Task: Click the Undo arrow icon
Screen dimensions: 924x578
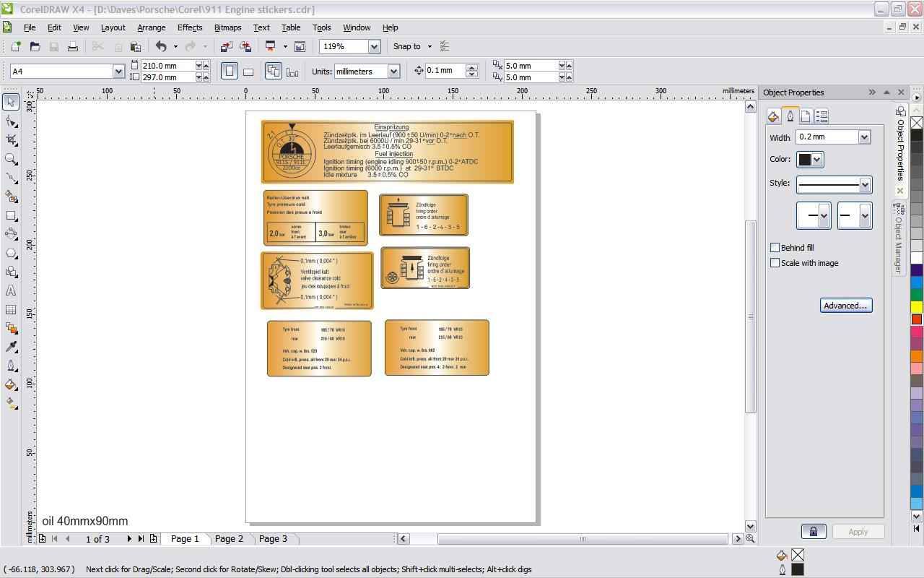Action: (161, 46)
